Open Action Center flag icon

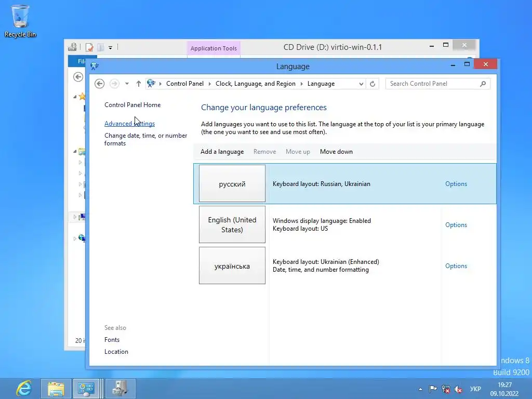pyautogui.click(x=433, y=389)
